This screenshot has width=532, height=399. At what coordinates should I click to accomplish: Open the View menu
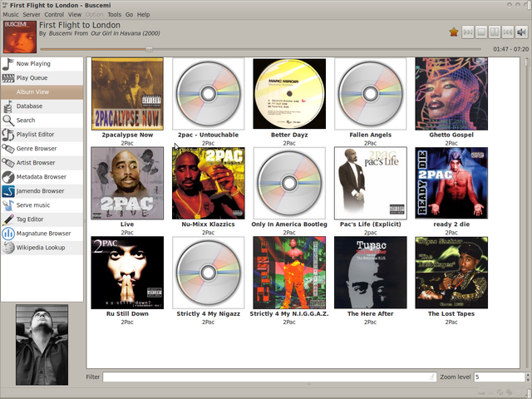75,15
